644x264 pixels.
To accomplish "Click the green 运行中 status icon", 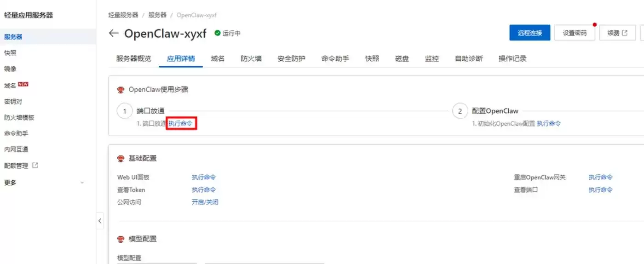I will coord(218,33).
